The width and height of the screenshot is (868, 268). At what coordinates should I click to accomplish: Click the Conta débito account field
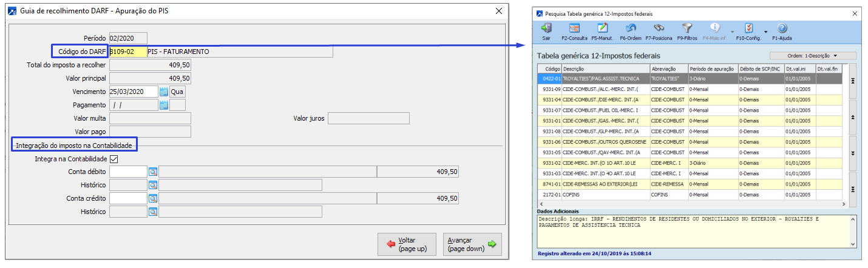point(128,172)
